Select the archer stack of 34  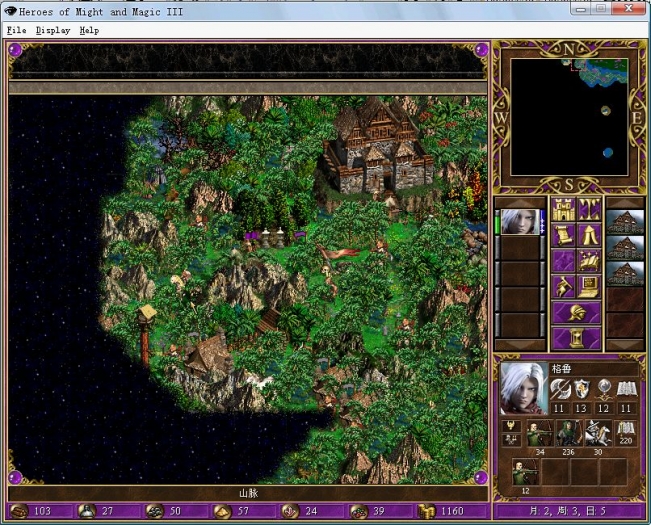tap(540, 433)
